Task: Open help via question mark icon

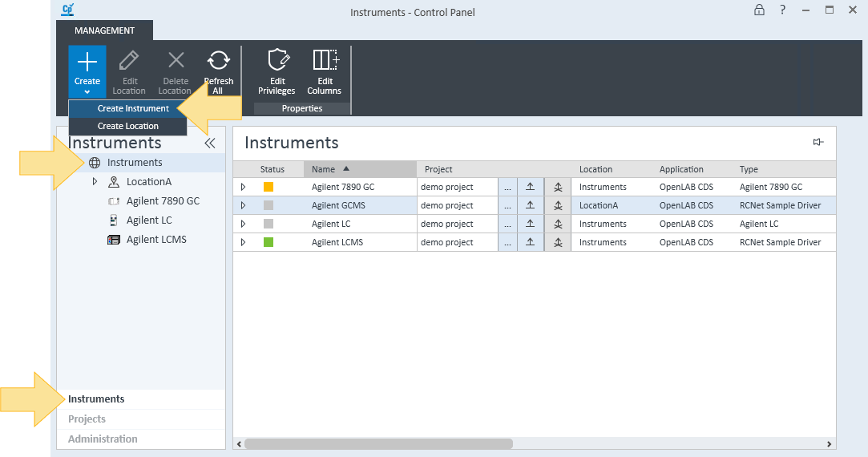Action: tap(782, 10)
